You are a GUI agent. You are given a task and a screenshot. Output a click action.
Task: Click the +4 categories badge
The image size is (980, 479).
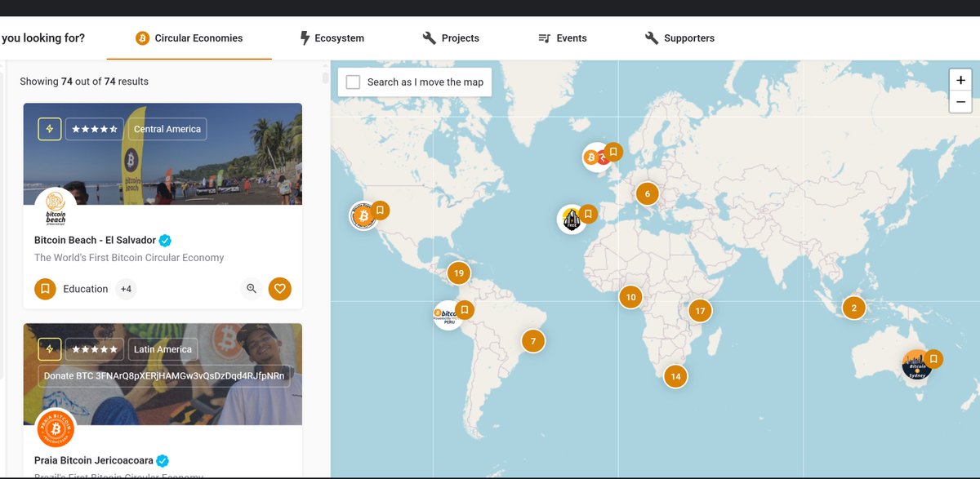[x=126, y=289]
